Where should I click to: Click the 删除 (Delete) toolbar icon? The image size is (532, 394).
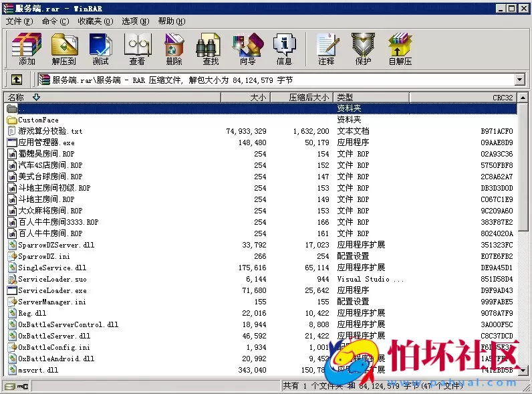(x=174, y=49)
